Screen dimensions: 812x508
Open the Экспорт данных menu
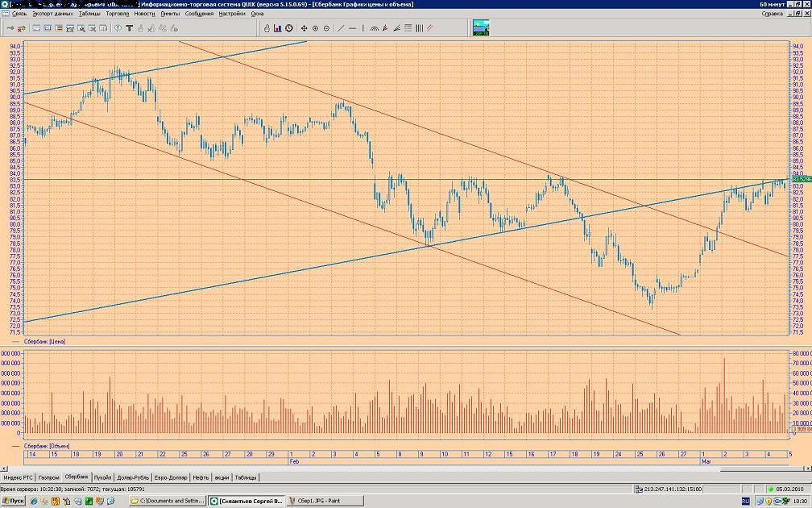click(x=53, y=14)
